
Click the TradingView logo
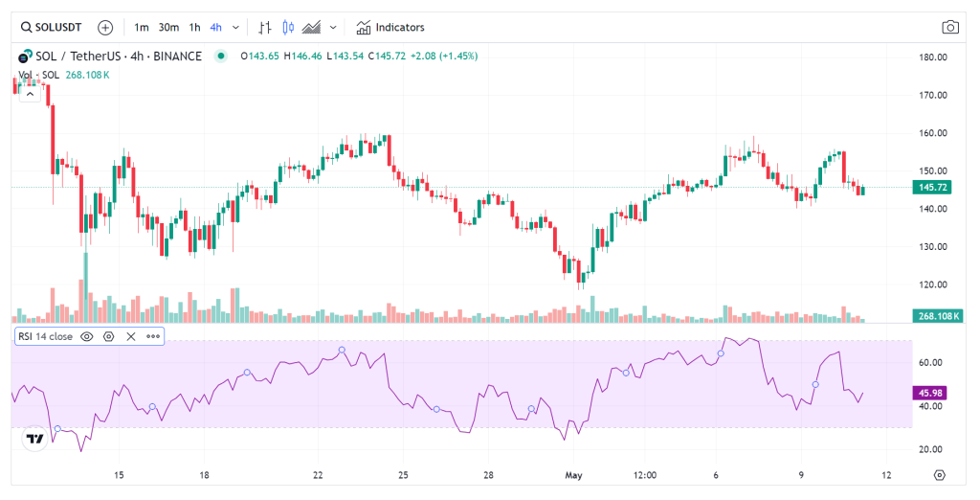pyautogui.click(x=34, y=439)
